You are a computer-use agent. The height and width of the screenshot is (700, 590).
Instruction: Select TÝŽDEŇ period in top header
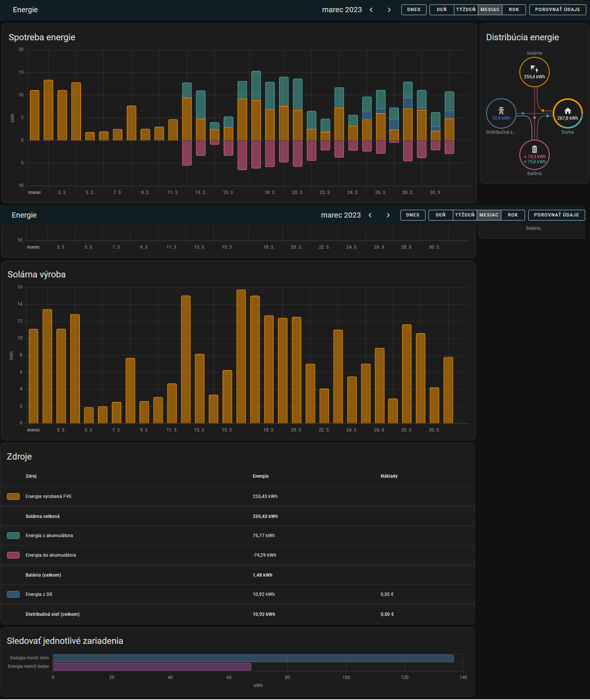click(465, 10)
